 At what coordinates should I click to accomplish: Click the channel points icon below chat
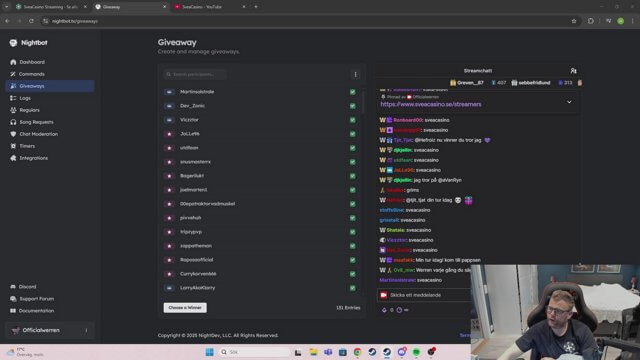[384, 310]
